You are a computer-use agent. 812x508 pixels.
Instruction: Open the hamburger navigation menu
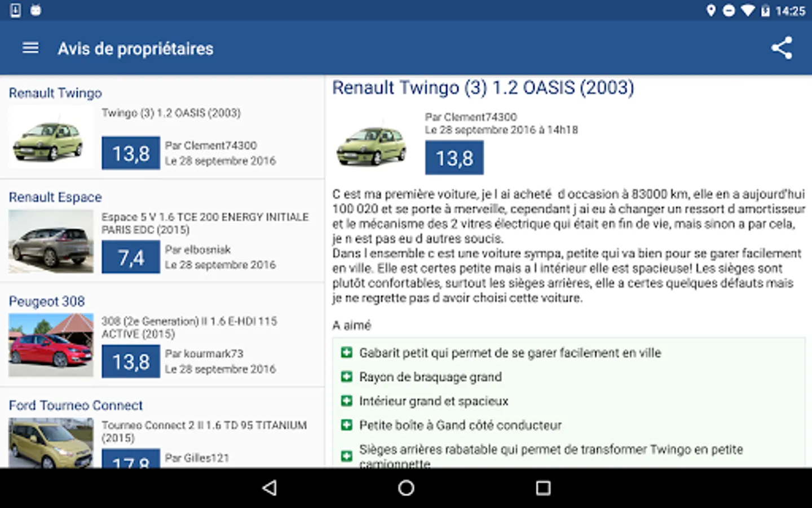[x=30, y=48]
